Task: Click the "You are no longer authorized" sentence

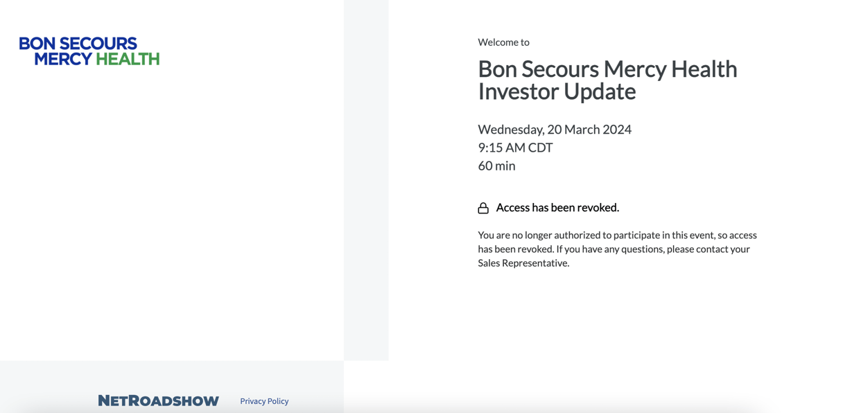Action: [x=555, y=235]
